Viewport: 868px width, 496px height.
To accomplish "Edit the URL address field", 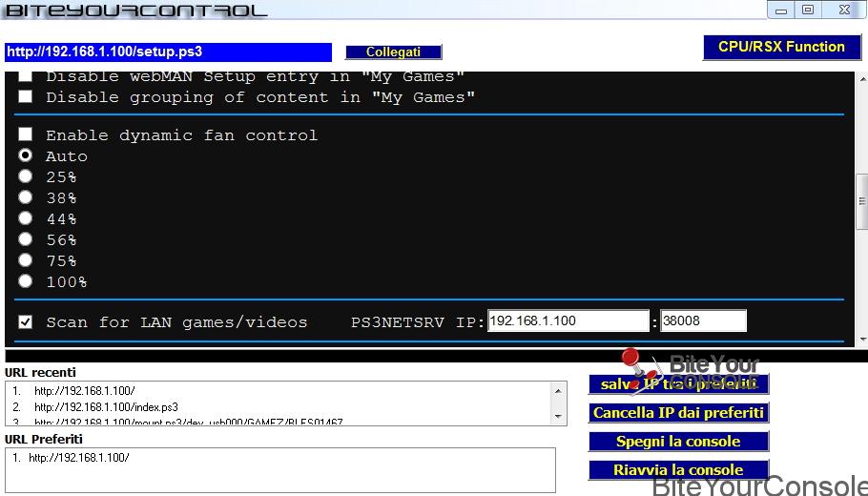I will pyautogui.click(x=168, y=52).
